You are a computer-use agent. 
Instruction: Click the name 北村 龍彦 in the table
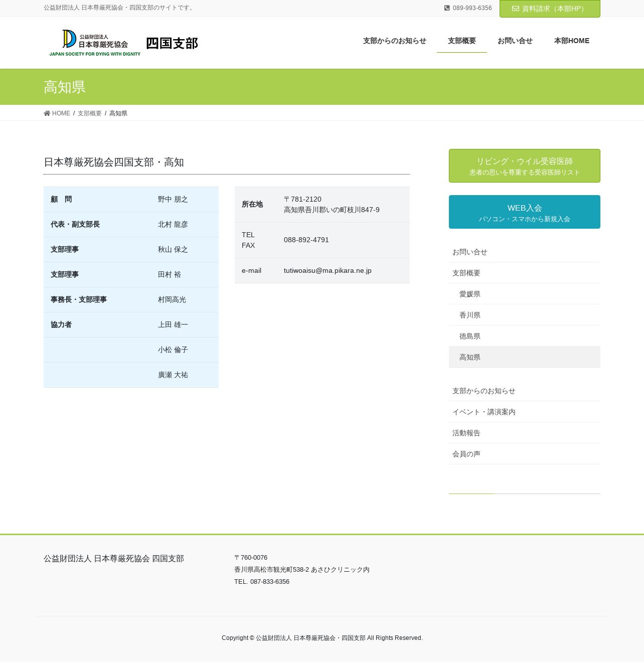click(173, 224)
